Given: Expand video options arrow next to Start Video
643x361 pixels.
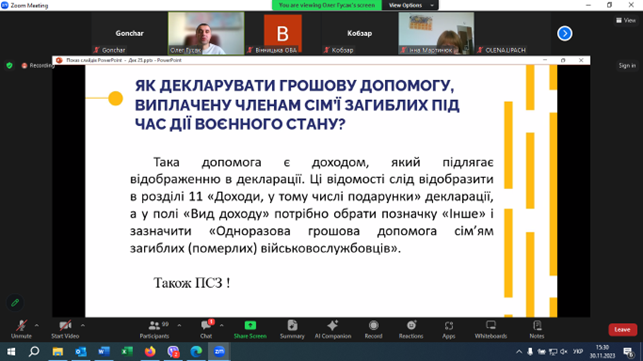Looking at the screenshot, I should 83,325.
